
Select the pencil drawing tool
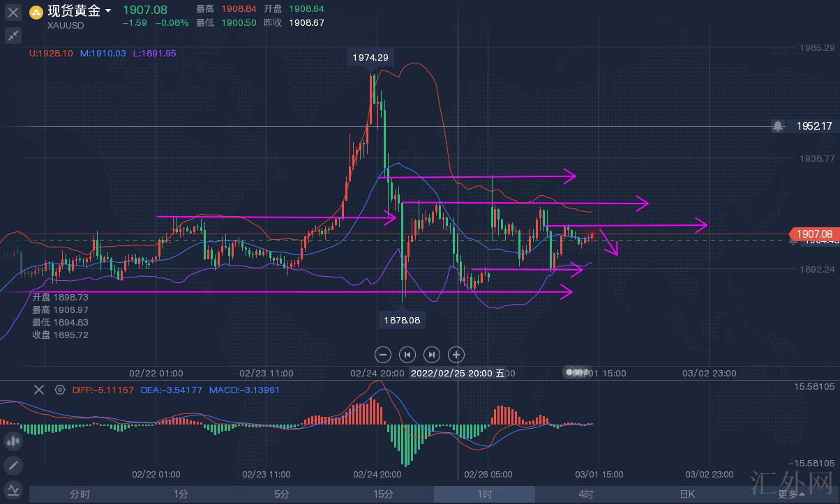(13, 465)
